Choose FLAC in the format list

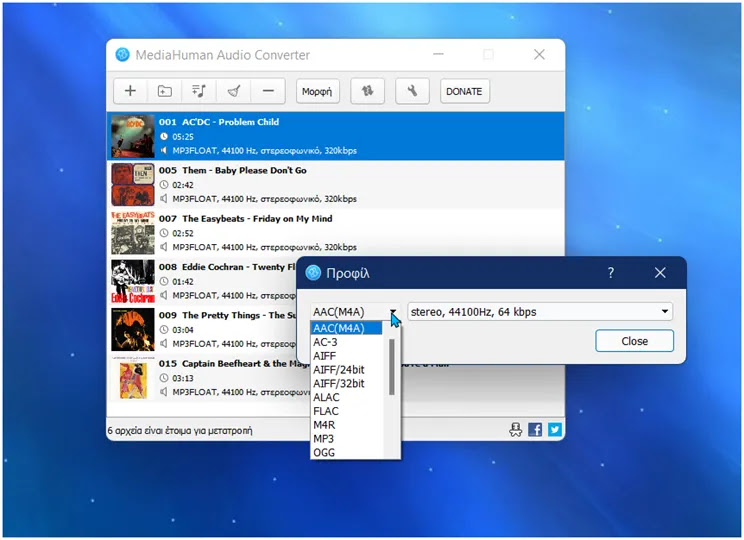(346, 411)
